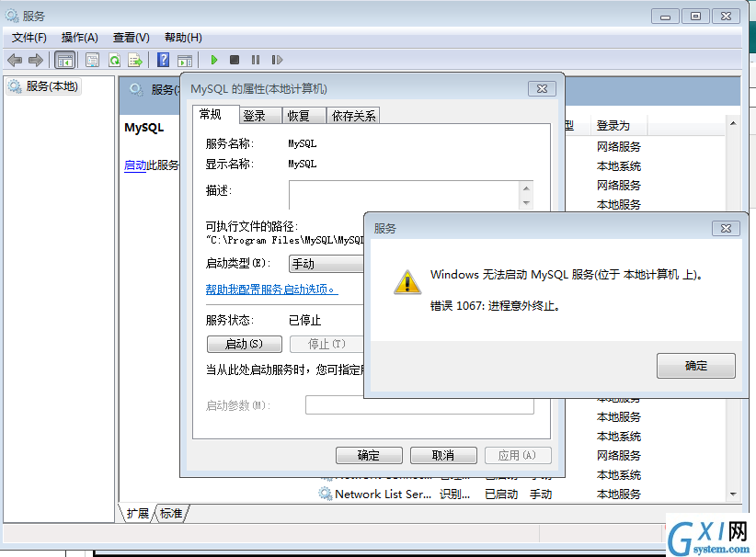The image size is (756, 557).
Task: Click the empty 描述 text box
Action: pyautogui.click(x=404, y=195)
